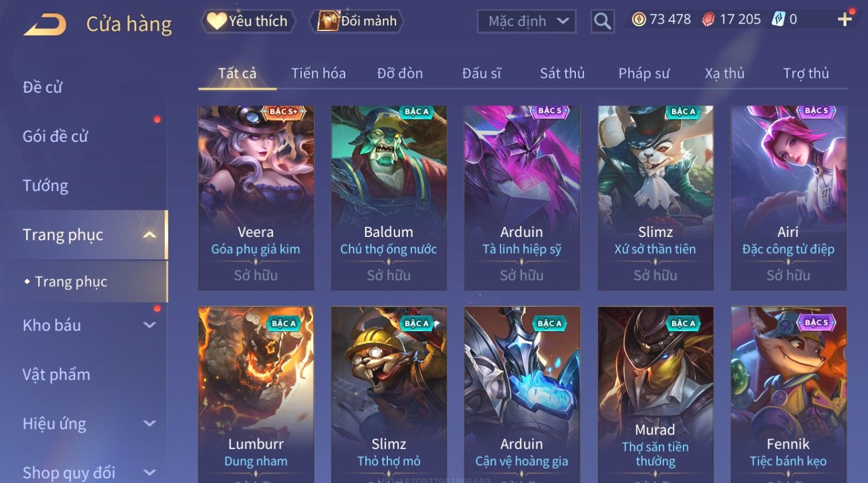Click the gold coin currency icon
This screenshot has height=483, width=868.
pyautogui.click(x=639, y=20)
